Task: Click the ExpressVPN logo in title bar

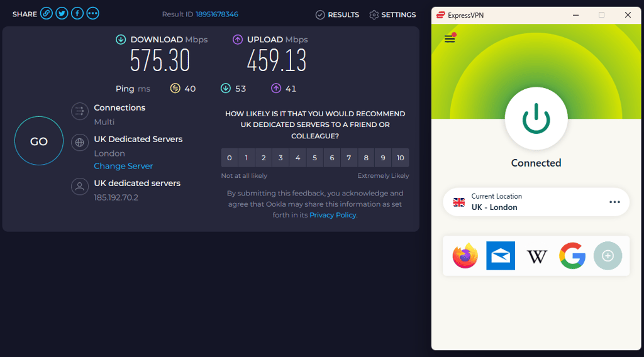Action: coord(441,15)
